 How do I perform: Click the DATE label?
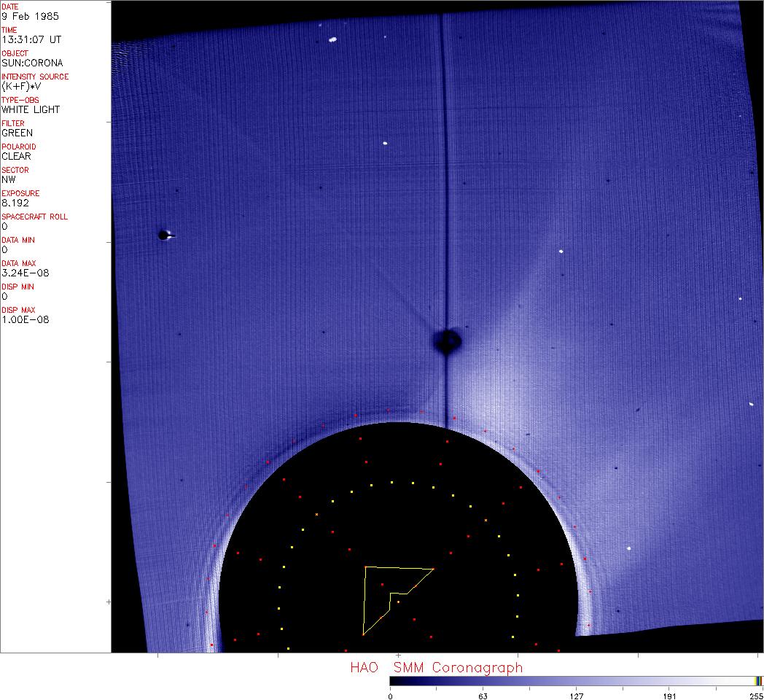click(9, 7)
